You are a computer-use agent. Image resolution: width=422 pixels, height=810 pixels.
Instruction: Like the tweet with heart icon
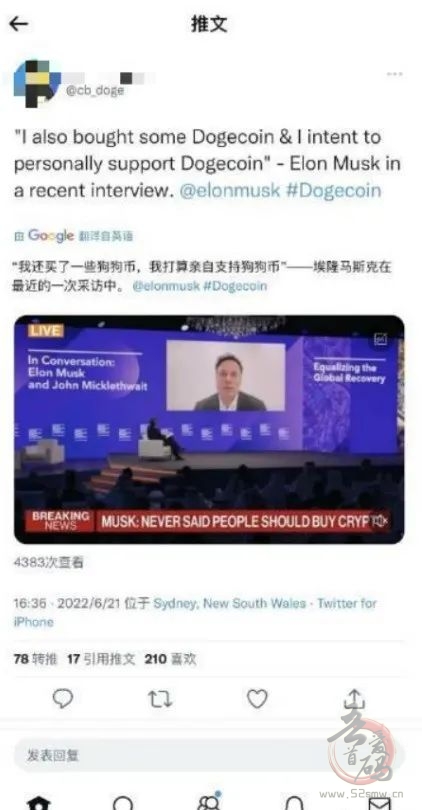tap(257, 699)
